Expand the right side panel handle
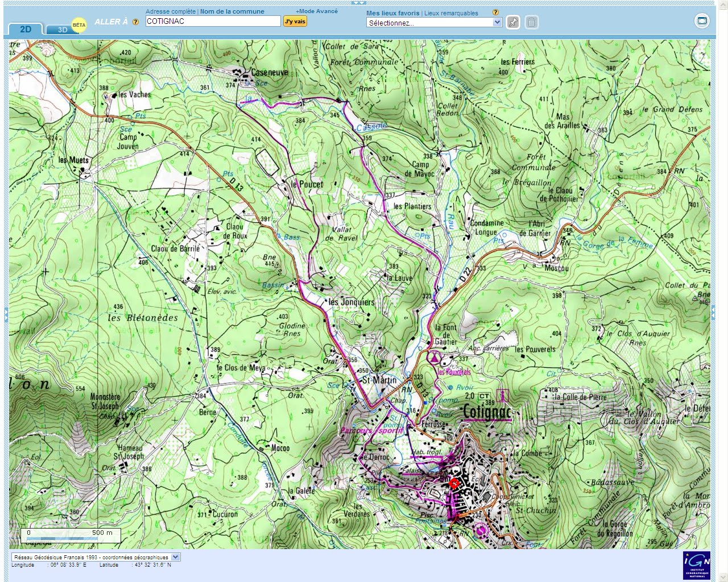728x582 pixels. click(713, 313)
